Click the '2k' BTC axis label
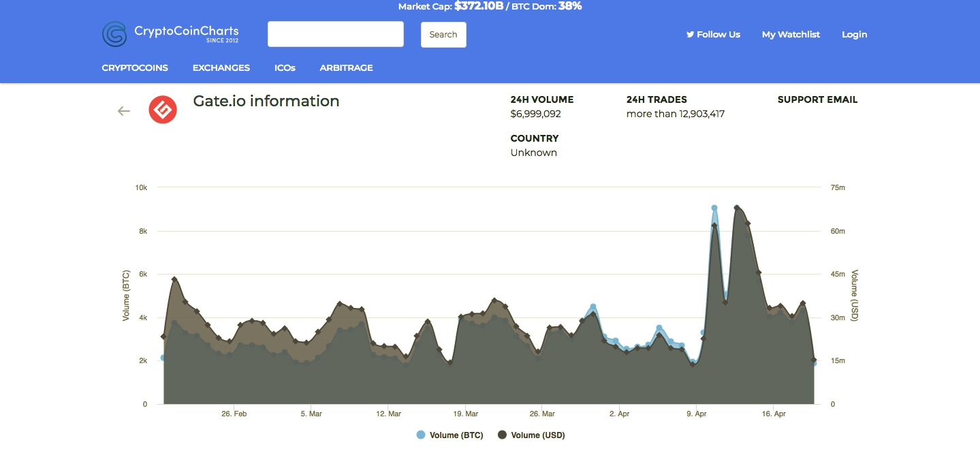 coord(143,361)
